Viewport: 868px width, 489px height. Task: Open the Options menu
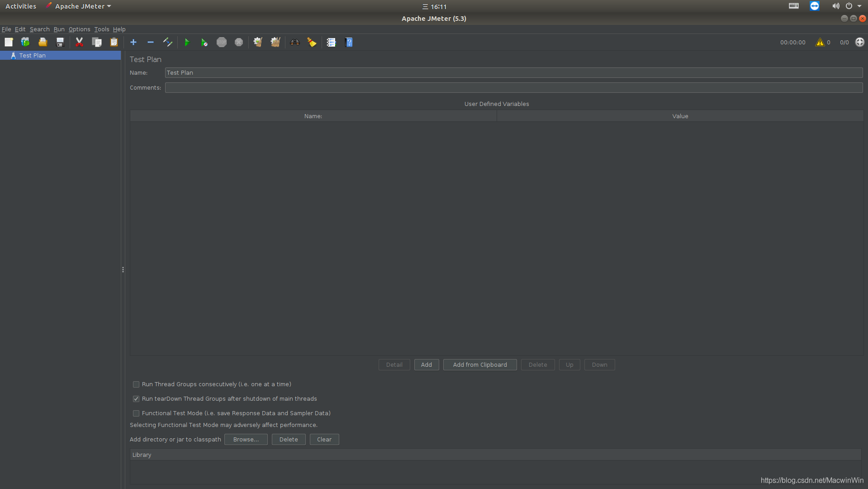click(79, 29)
